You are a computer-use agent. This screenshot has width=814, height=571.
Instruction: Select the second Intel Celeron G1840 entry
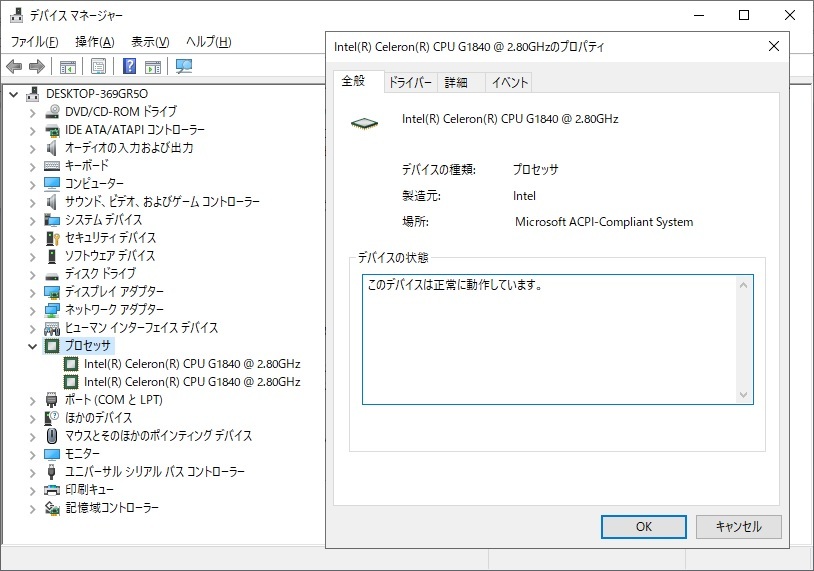(192, 382)
